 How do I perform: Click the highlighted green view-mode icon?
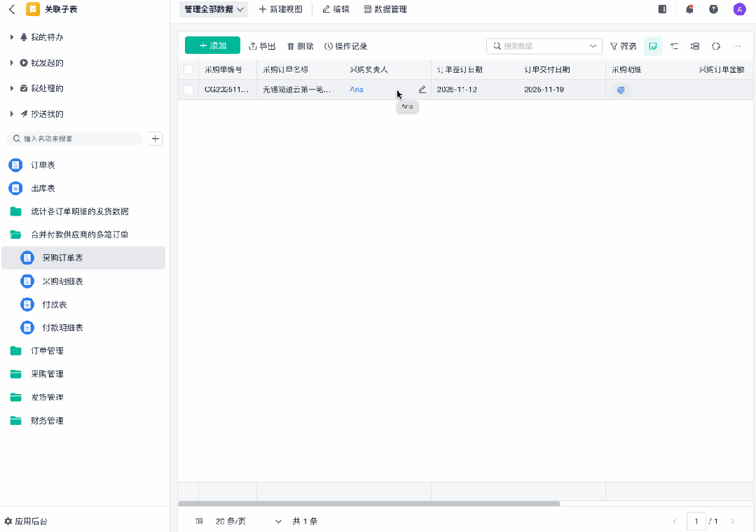click(653, 46)
